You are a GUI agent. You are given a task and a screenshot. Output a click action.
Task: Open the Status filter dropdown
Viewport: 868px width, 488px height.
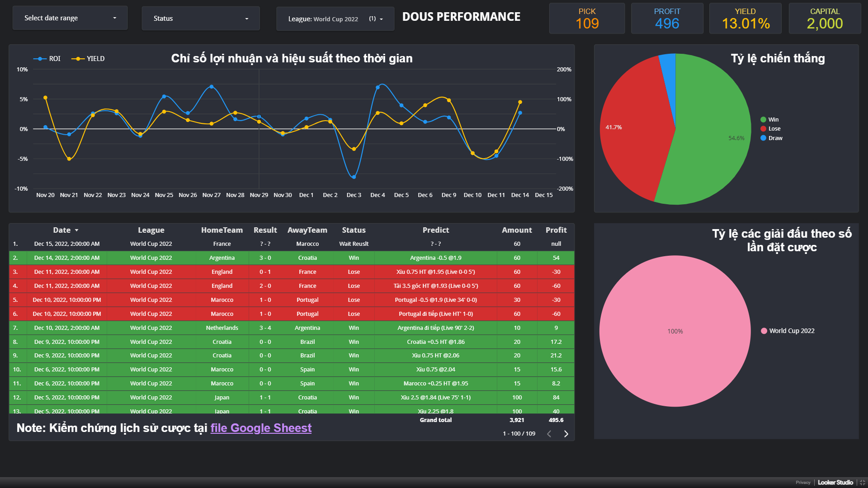[201, 19]
